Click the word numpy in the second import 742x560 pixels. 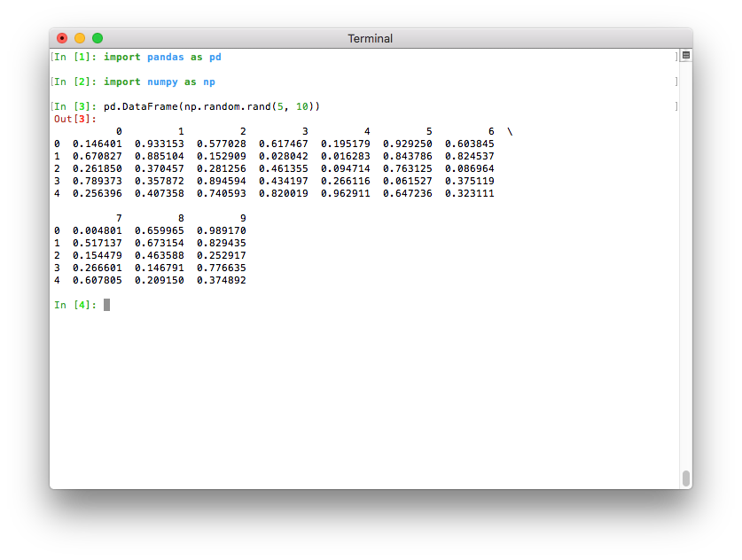pos(162,82)
